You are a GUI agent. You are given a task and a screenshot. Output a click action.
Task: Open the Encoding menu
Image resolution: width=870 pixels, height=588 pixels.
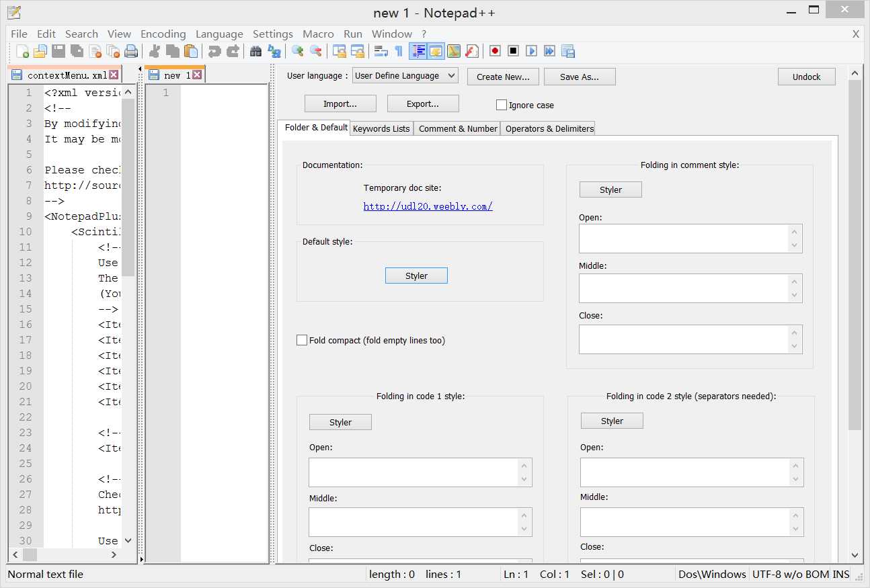[163, 34]
